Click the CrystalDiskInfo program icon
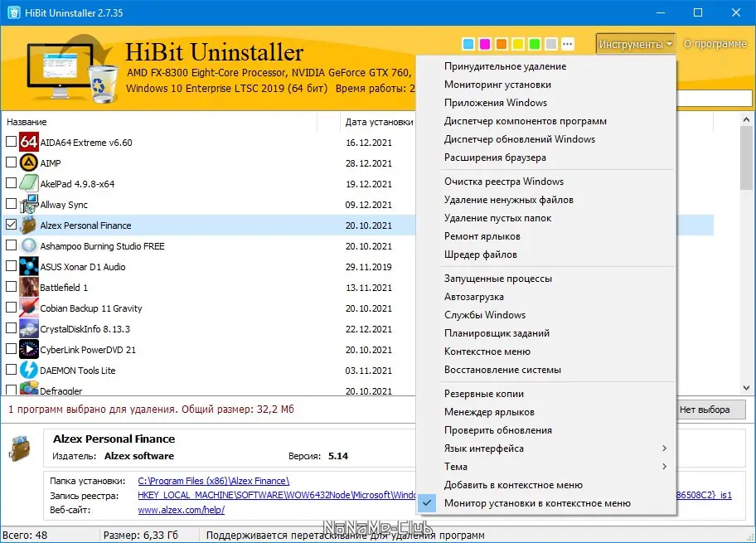The width and height of the screenshot is (756, 543). pos(28,328)
